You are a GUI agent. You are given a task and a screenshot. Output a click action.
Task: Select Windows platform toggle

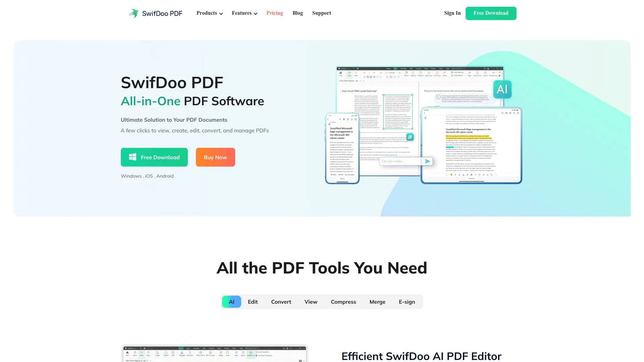[130, 176]
